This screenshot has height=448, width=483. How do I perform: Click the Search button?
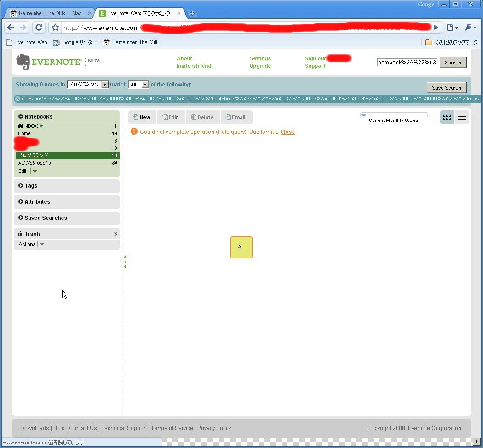(x=453, y=63)
